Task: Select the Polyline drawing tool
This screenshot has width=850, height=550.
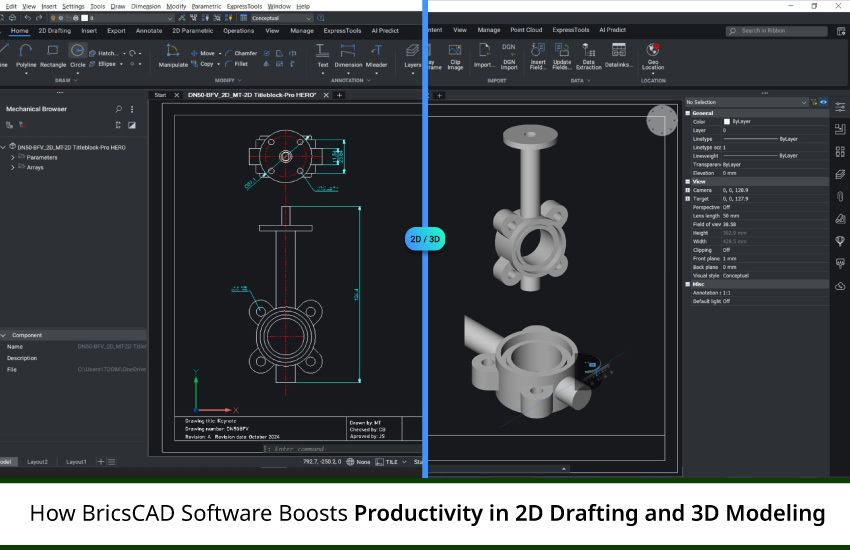Action: coord(25,56)
